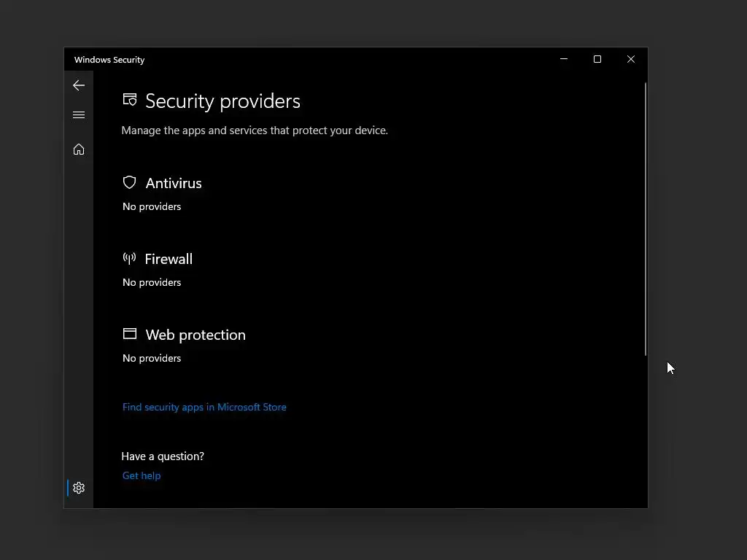
Task: Select the Antivirus section heading
Action: point(174,183)
